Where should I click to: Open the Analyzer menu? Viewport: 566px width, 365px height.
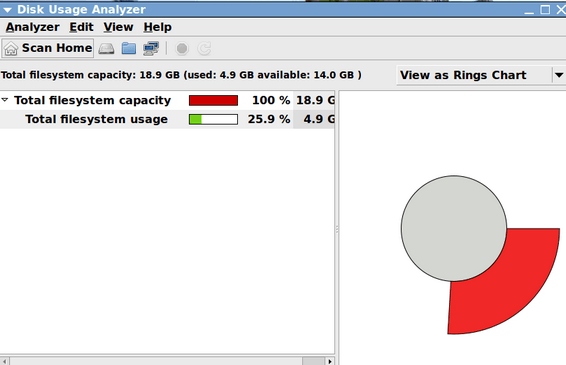click(32, 27)
